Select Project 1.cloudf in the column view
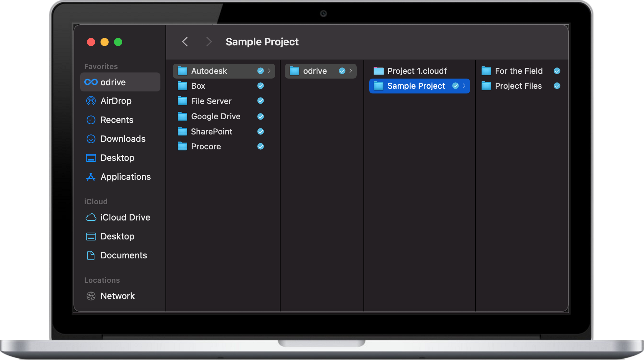 tap(417, 71)
